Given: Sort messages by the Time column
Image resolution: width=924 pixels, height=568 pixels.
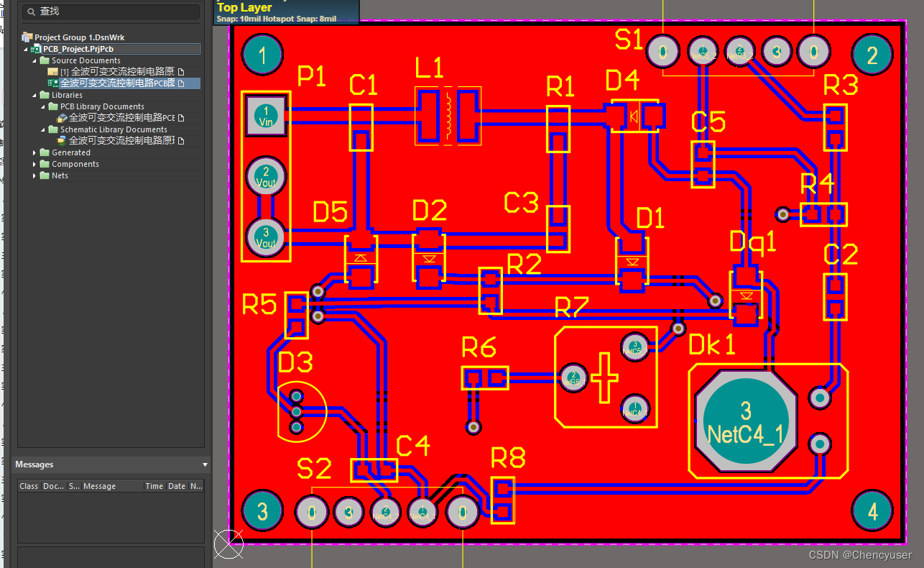Looking at the screenshot, I should coord(154,486).
